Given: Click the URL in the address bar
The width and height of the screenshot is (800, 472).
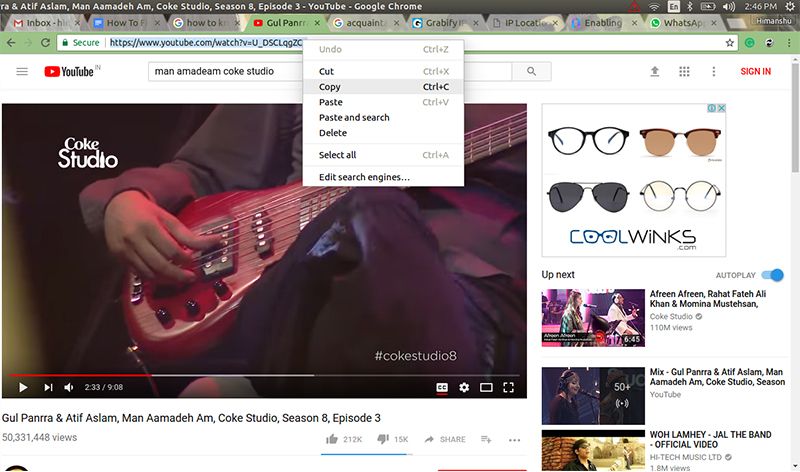Looking at the screenshot, I should [206, 43].
